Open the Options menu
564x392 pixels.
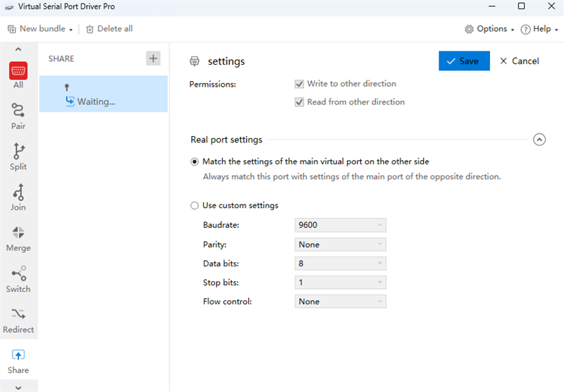point(489,29)
